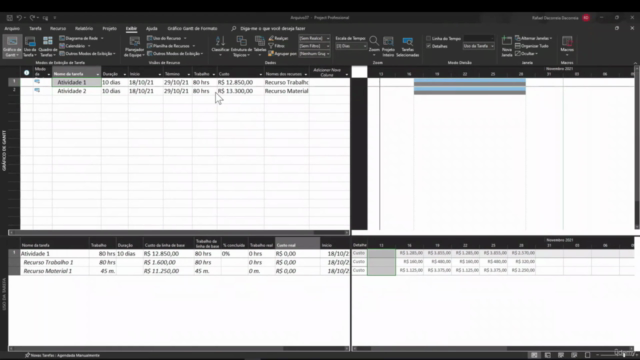Click Duração column header in upper table
Screen dimensions: 640x360
click(x=115, y=72)
